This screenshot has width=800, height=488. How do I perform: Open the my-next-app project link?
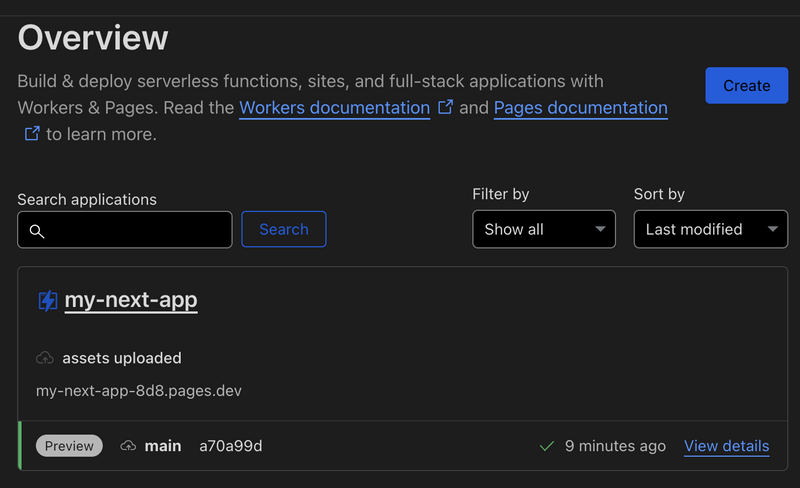pos(131,300)
